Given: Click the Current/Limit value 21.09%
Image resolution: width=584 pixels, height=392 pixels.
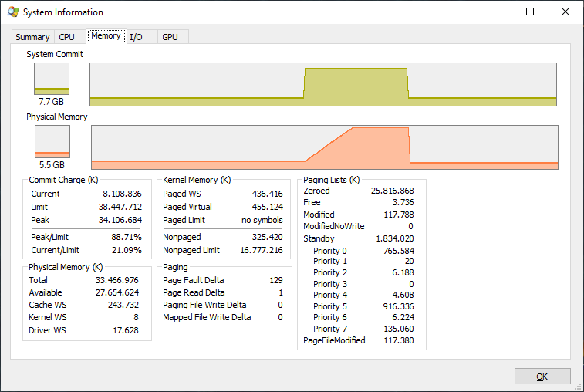Looking at the screenshot, I should [127, 250].
